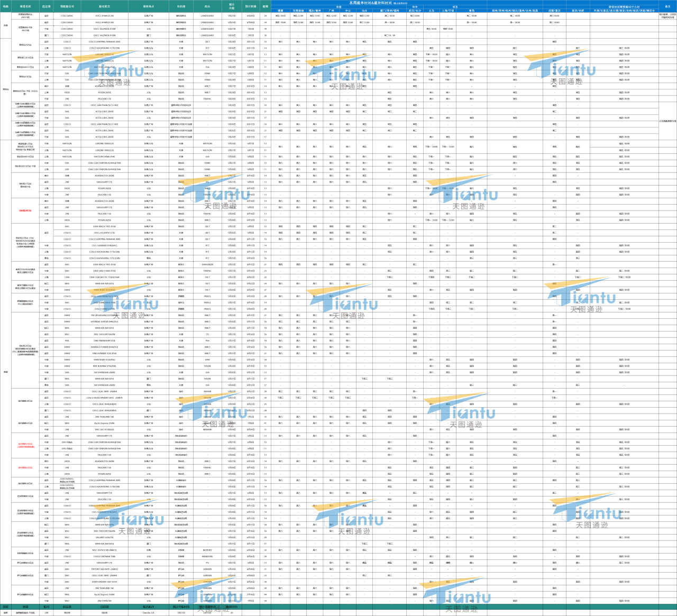
Task: Click the 南京/合肥 port header
Action: [x=578, y=10]
